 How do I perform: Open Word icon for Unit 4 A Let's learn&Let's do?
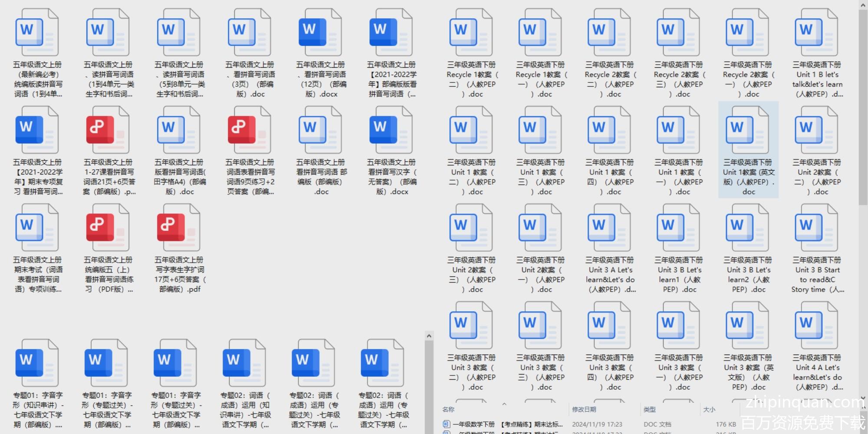coord(816,326)
